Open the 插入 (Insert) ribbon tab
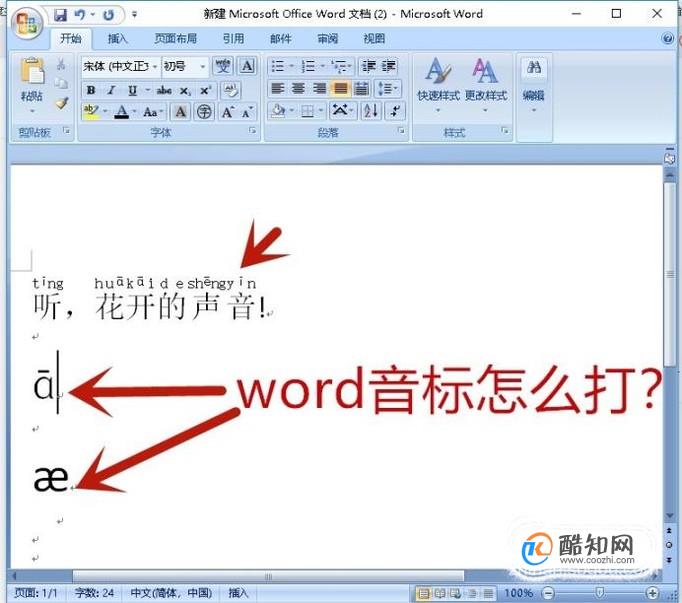Screen dimensions: 682x603 pyautogui.click(x=117, y=39)
